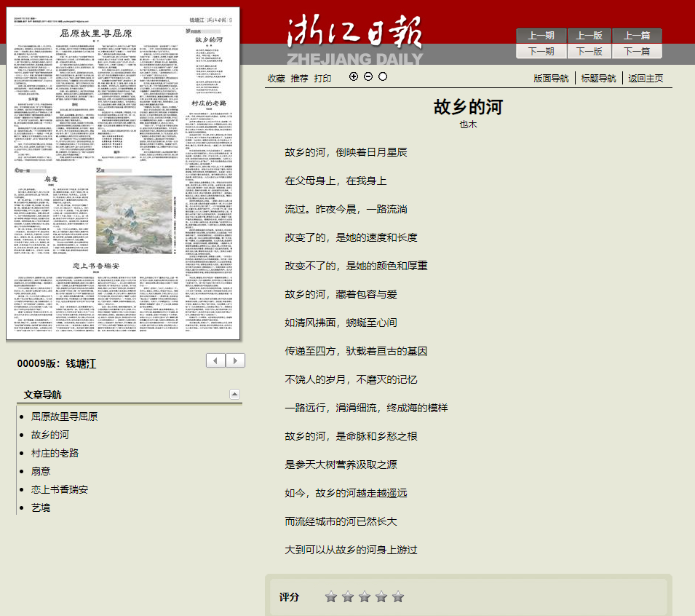Click the 上一期 button
The height and width of the screenshot is (616, 695).
coord(541,36)
